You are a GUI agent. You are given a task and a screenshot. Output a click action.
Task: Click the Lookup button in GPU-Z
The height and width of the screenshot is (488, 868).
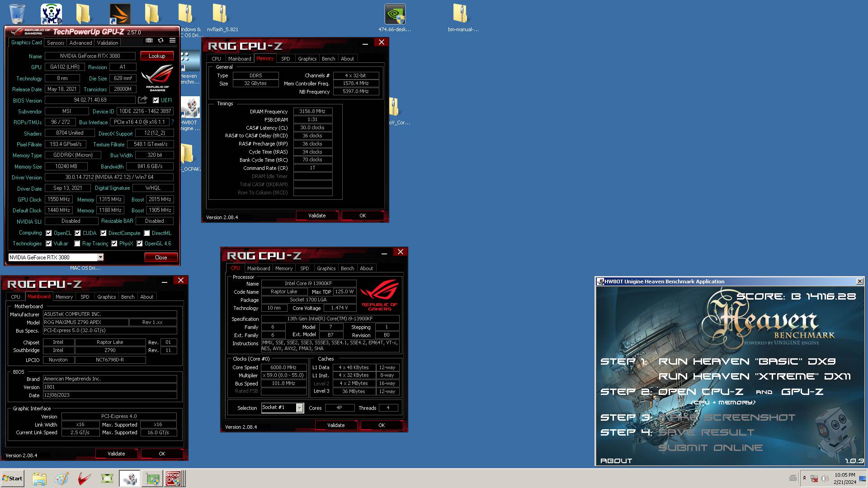tap(157, 56)
